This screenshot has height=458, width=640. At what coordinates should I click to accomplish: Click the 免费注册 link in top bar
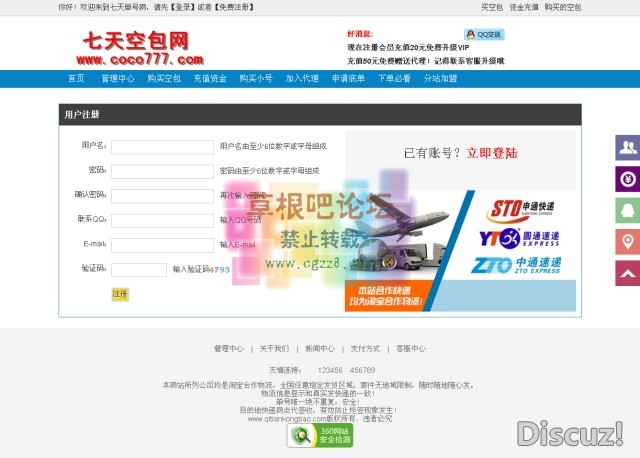[234, 7]
